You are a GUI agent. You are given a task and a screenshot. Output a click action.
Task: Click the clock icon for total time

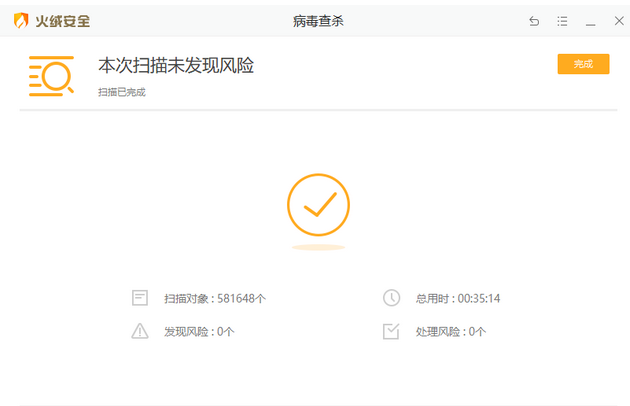391,298
